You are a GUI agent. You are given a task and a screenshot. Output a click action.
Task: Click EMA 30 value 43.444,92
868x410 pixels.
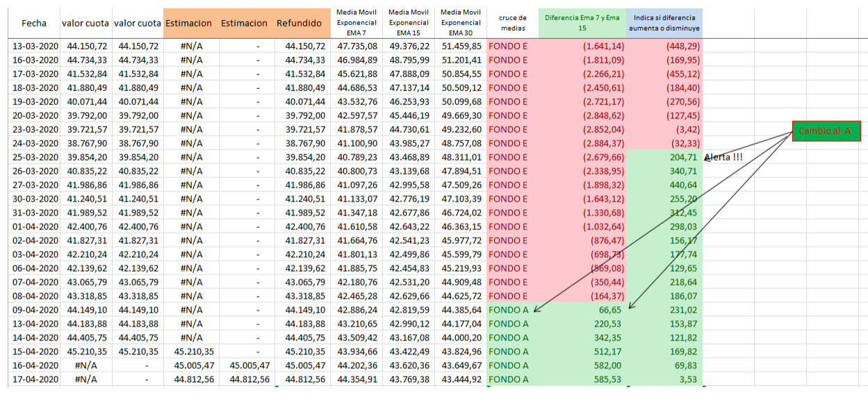(x=461, y=379)
